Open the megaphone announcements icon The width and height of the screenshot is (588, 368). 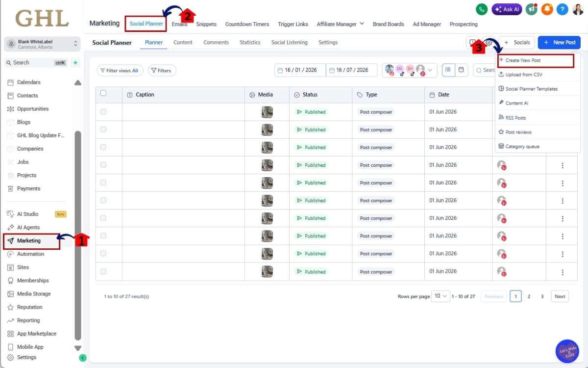[531, 9]
